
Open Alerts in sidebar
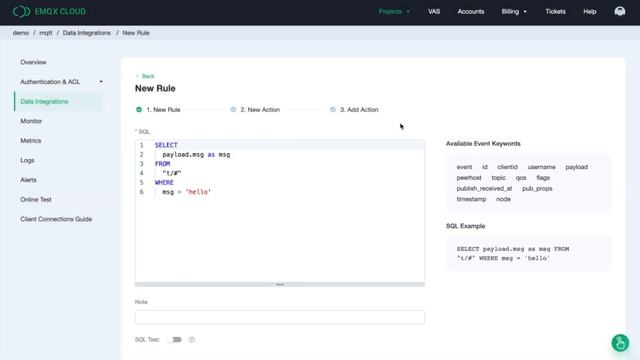click(x=28, y=180)
